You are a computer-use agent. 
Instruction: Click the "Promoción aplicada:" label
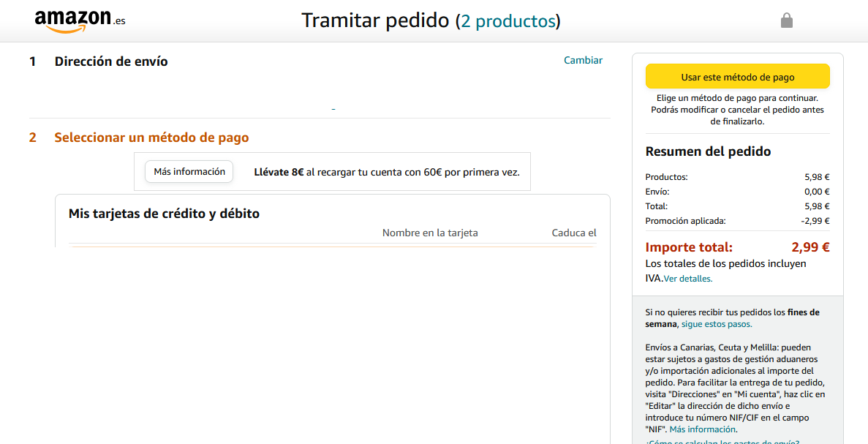(685, 221)
